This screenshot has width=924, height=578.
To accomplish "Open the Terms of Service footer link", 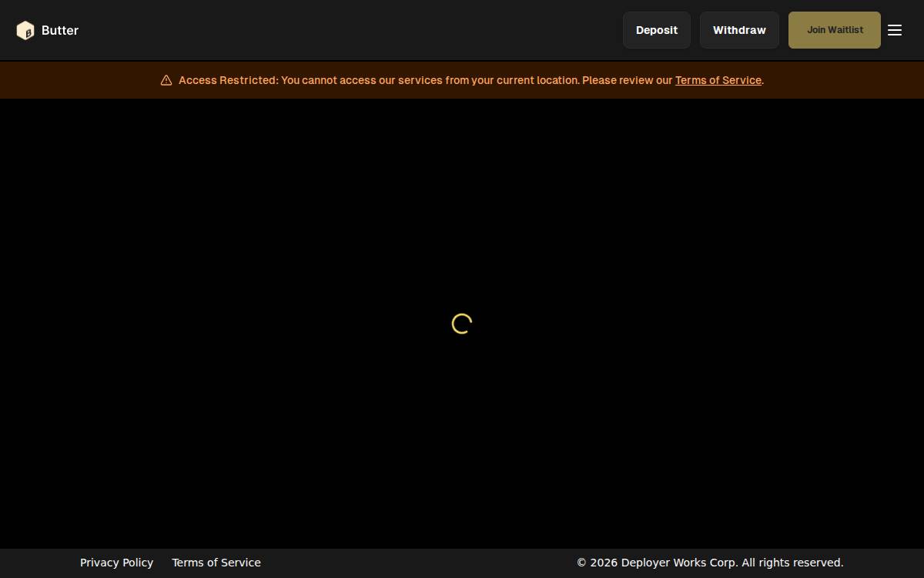I will pyautogui.click(x=216, y=563).
